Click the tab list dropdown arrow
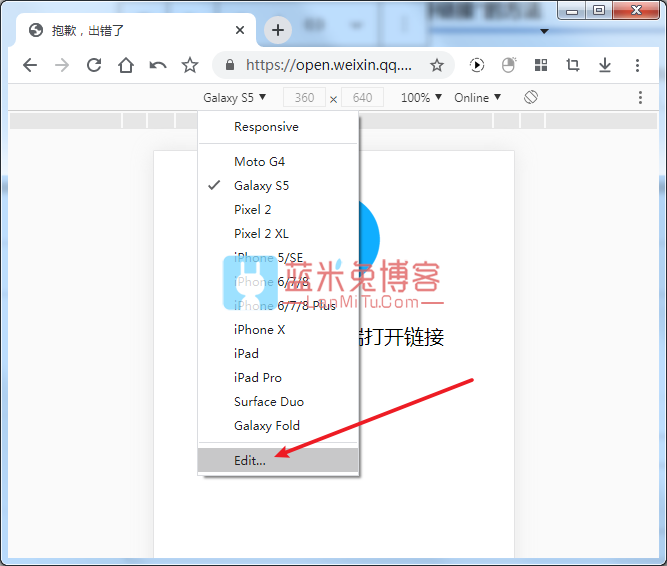Viewport: 667px width, 566px height. 544,31
